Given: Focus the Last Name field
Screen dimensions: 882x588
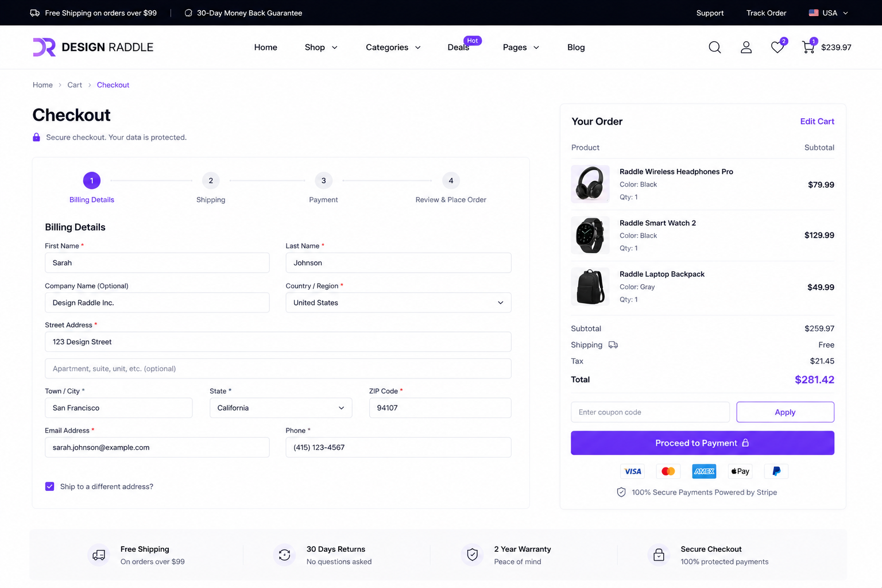Looking at the screenshot, I should [x=399, y=263].
